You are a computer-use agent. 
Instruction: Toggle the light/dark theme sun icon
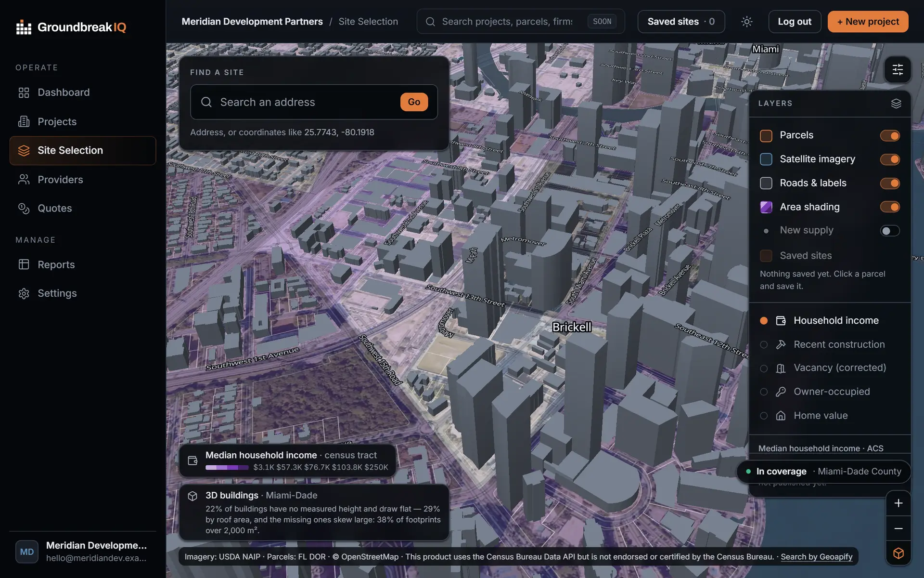tap(746, 22)
